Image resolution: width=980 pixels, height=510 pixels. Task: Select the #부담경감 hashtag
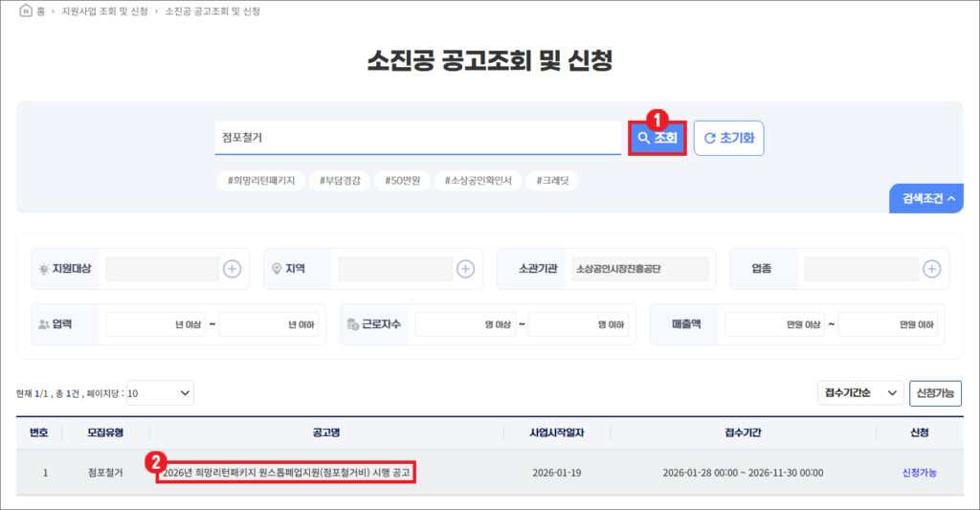pyautogui.click(x=340, y=181)
